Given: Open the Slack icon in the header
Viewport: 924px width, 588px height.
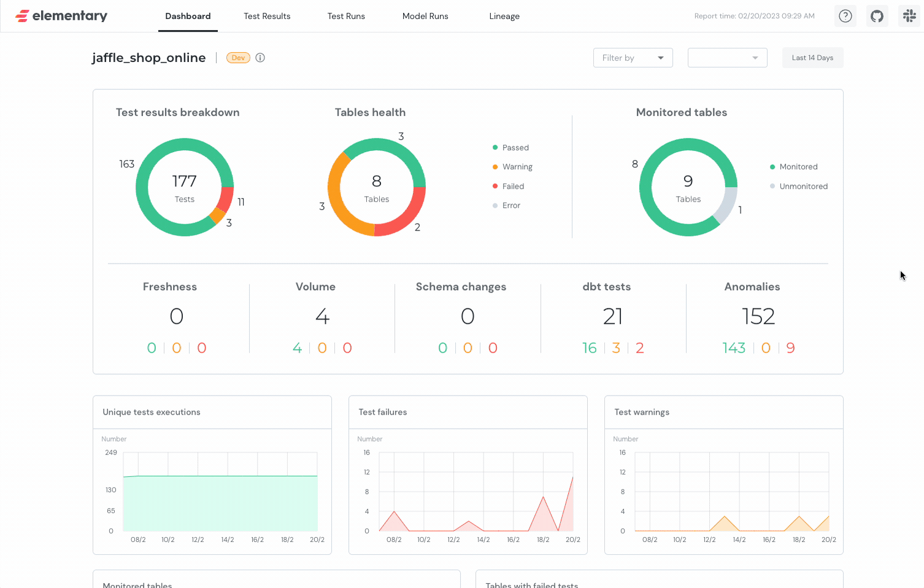Looking at the screenshot, I should pos(909,15).
